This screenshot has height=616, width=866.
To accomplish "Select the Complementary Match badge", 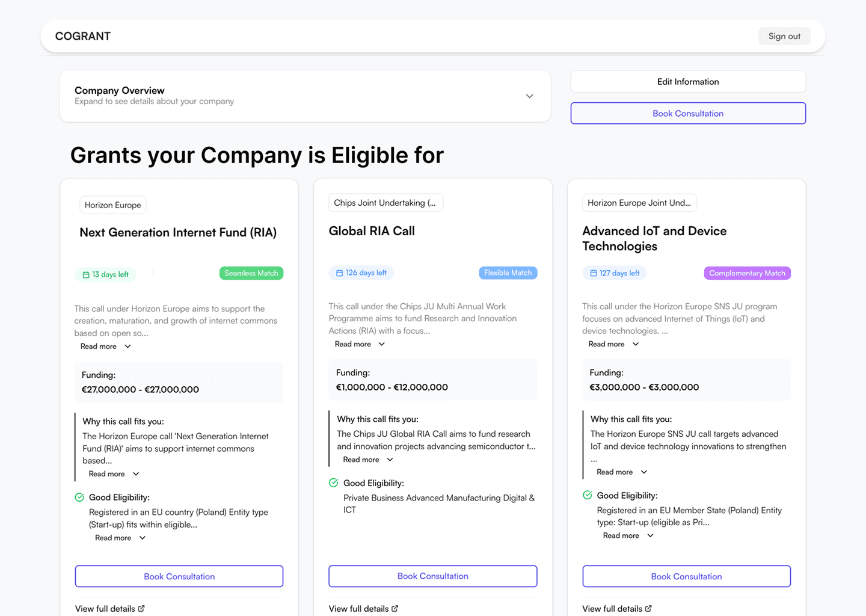I will [747, 273].
